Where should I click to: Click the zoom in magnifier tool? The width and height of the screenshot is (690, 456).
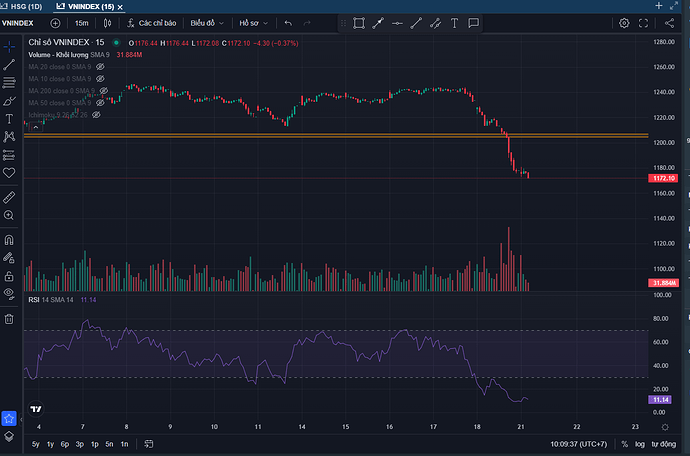[9, 214]
